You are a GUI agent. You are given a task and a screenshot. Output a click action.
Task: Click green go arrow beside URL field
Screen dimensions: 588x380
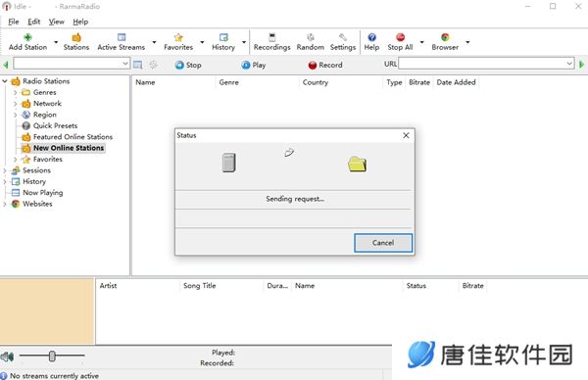581,65
